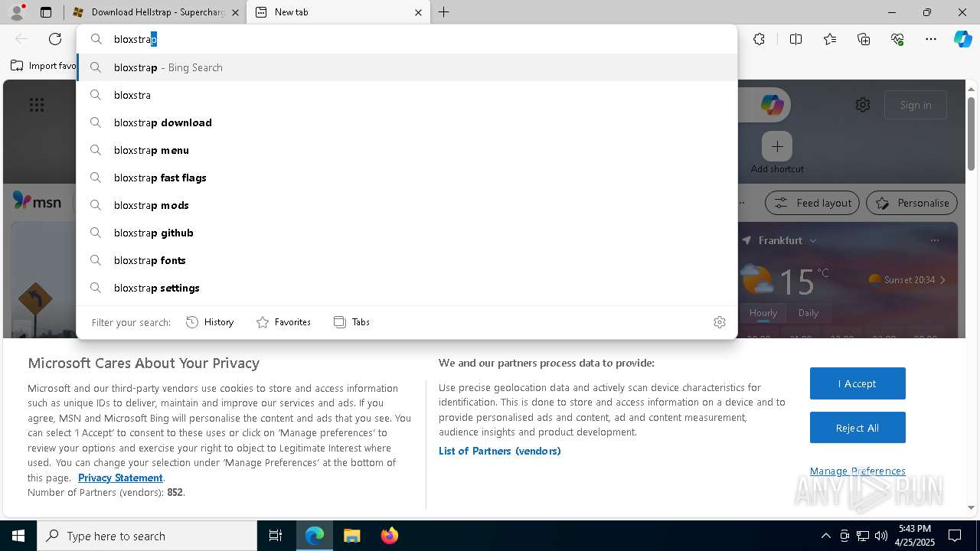Open the Extensions puzzle icon
This screenshot has height=551, width=980.
[x=759, y=39]
